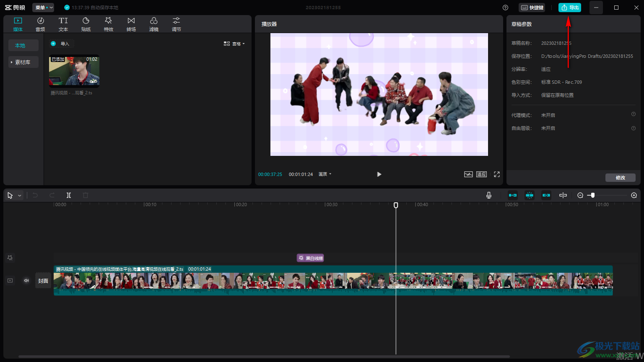Zoom out the timeline with minus icon
644x362 pixels.
click(580, 195)
